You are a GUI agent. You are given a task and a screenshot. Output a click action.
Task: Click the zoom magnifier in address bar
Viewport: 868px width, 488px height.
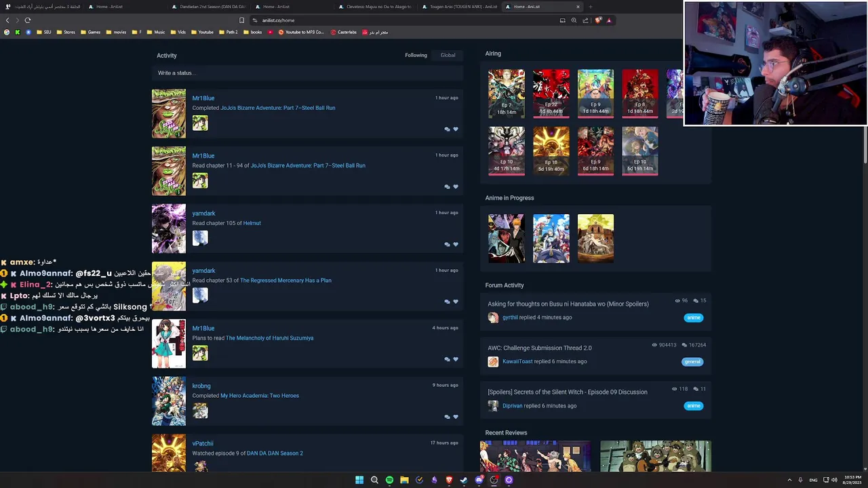point(574,20)
